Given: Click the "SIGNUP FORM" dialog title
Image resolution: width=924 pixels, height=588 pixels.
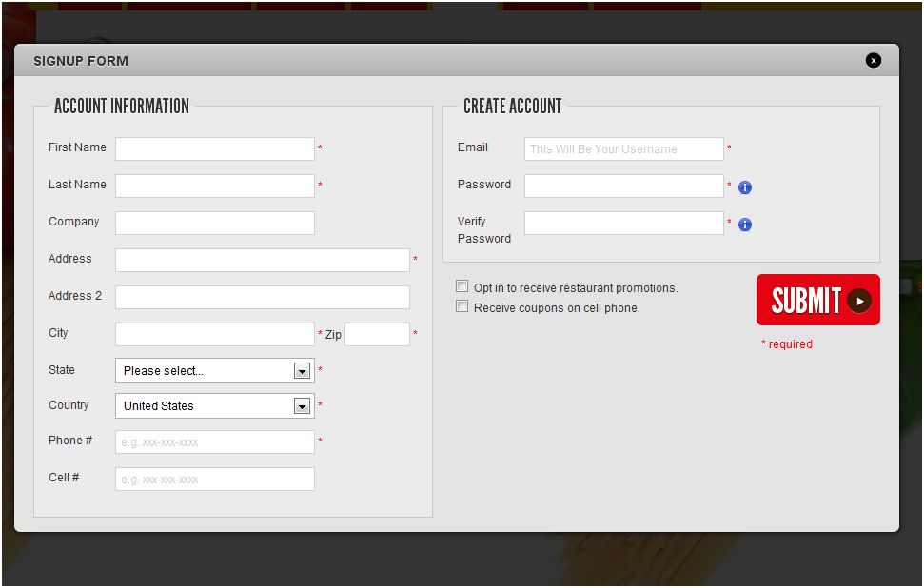Looking at the screenshot, I should tap(81, 61).
